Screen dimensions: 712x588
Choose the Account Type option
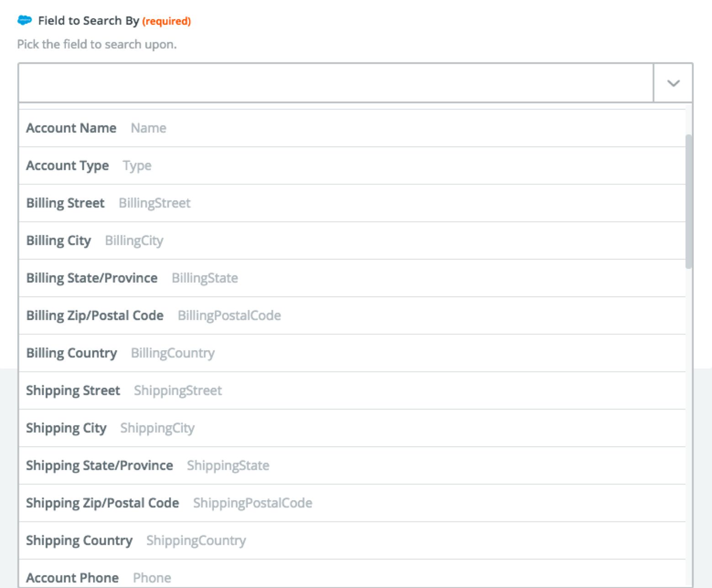click(x=68, y=166)
